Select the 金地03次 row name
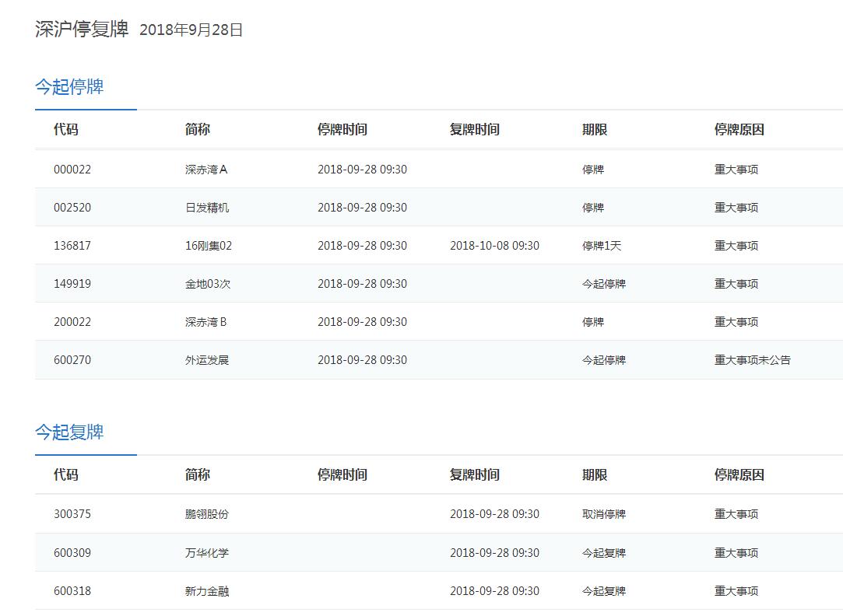843x616 pixels. coord(208,284)
